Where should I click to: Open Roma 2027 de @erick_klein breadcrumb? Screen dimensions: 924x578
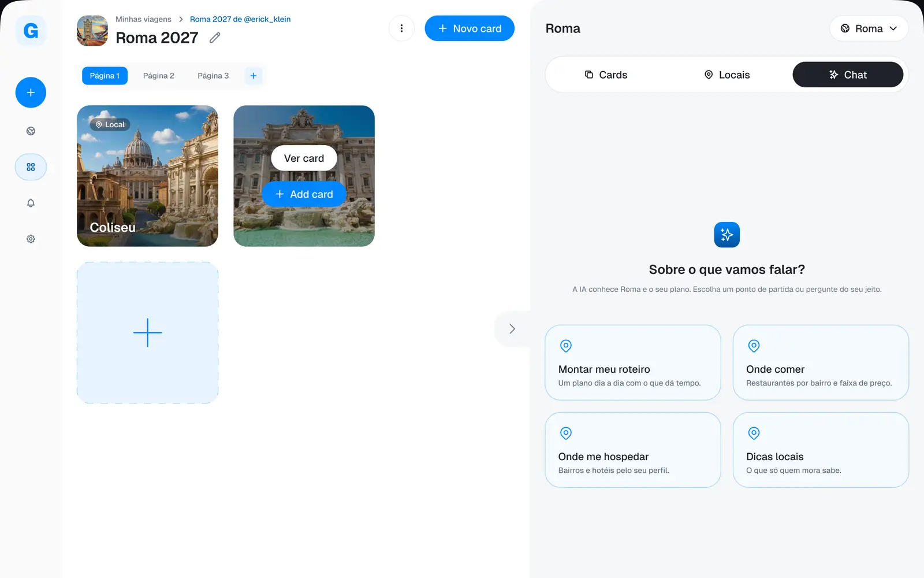pos(240,19)
